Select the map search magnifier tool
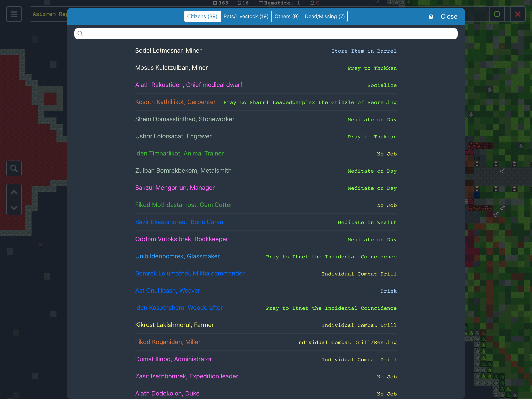Screen dimensions: 532x399 click(x=14, y=168)
